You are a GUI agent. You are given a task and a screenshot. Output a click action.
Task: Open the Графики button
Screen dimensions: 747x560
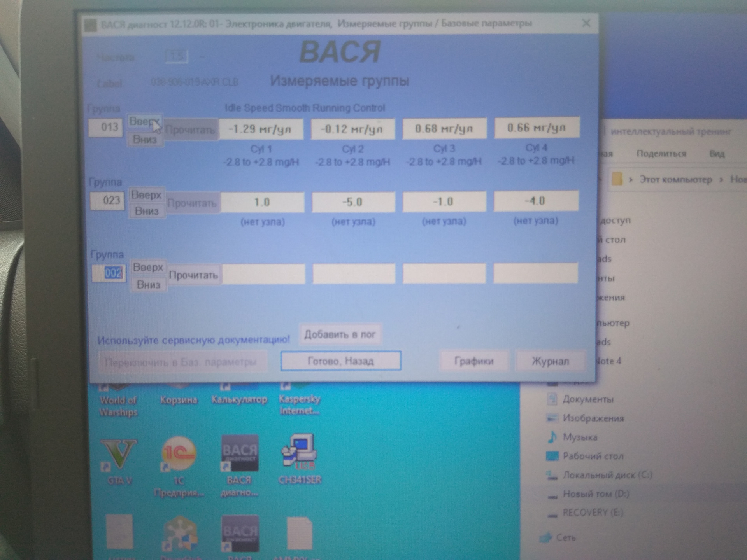pyautogui.click(x=473, y=361)
